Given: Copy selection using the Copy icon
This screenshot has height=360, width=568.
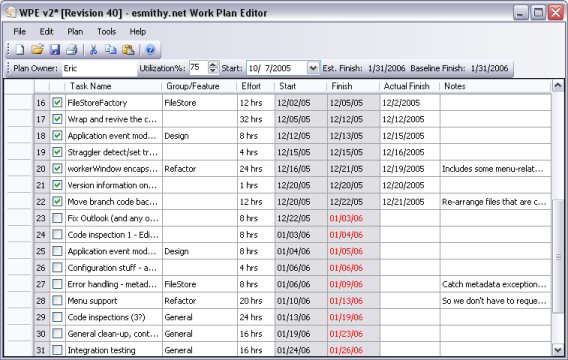Looking at the screenshot, I should [110, 50].
